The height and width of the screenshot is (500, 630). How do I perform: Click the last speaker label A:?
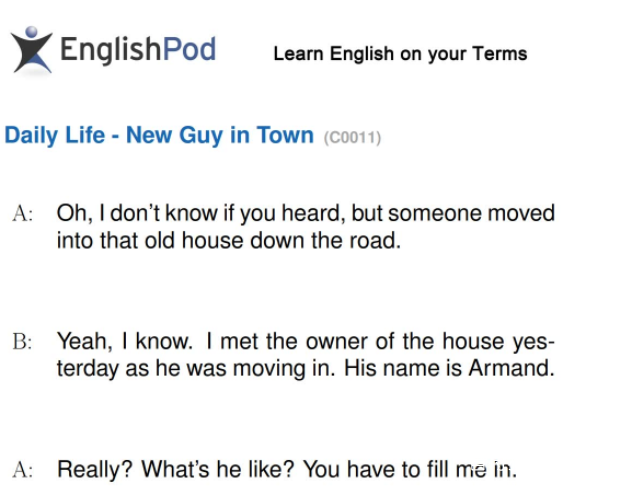[x=22, y=469]
